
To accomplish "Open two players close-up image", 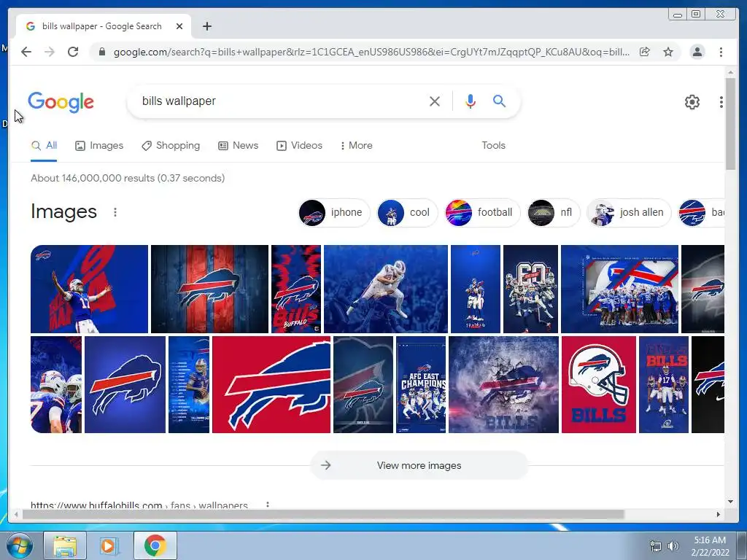I will (56, 385).
